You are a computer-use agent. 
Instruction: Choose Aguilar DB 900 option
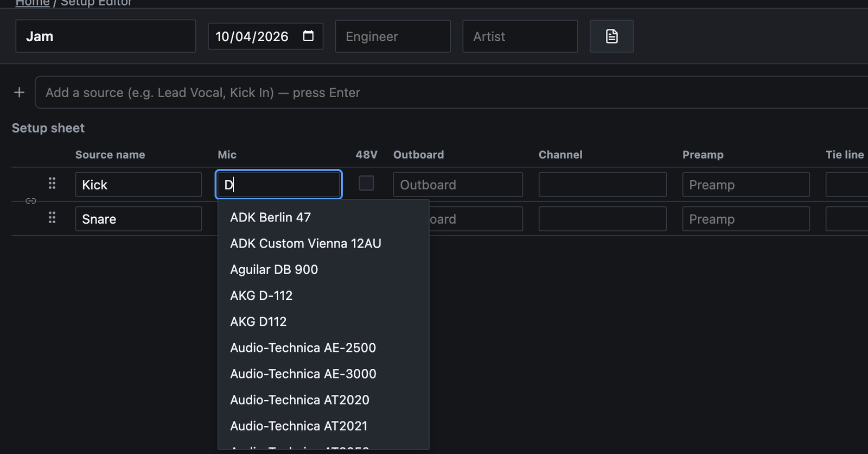click(323, 269)
